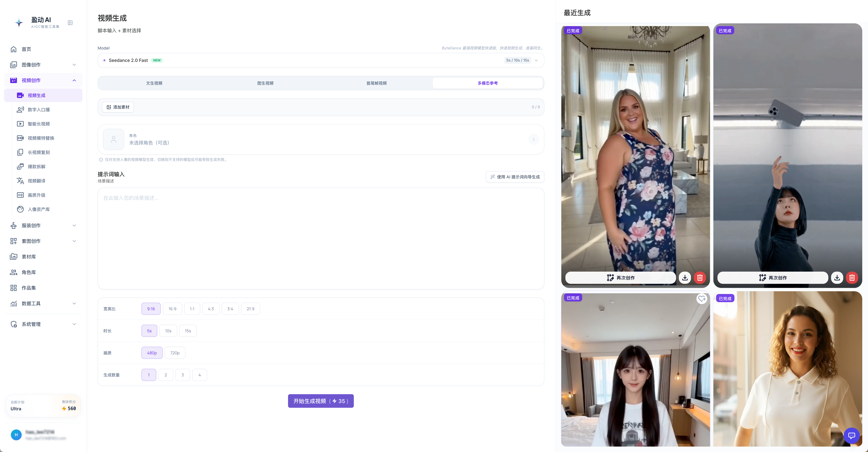Download the floral dress video

(685, 277)
